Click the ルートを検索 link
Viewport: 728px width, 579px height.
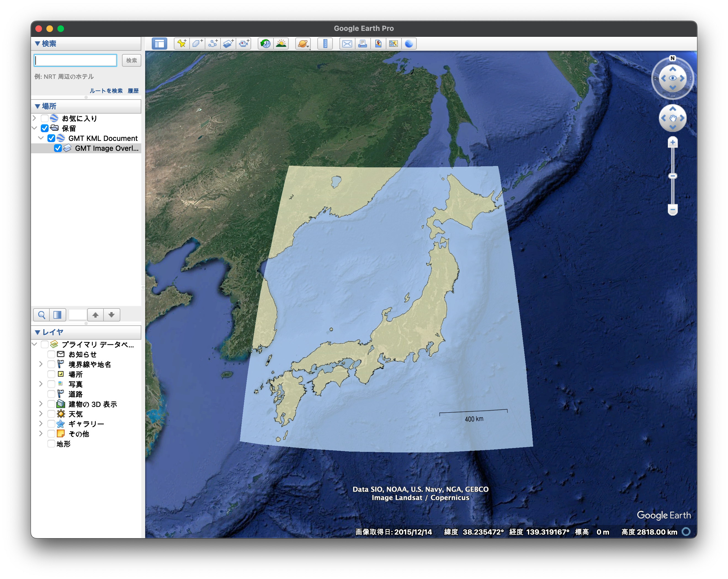point(106,91)
